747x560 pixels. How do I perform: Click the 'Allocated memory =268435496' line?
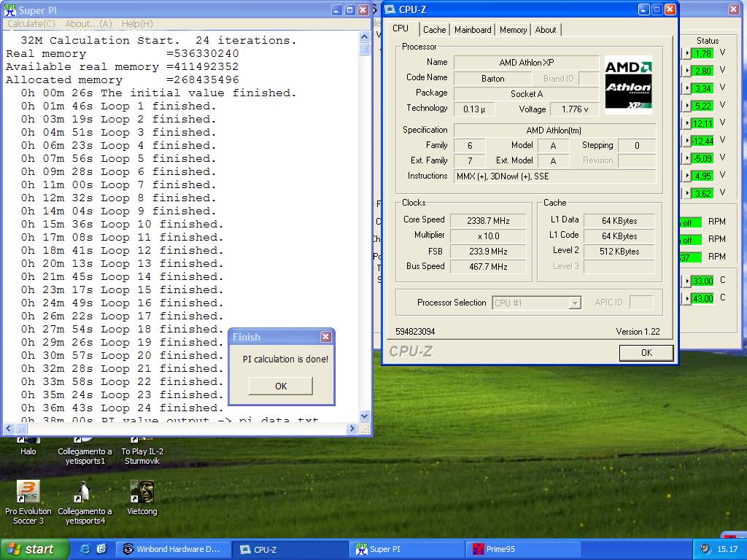123,80
